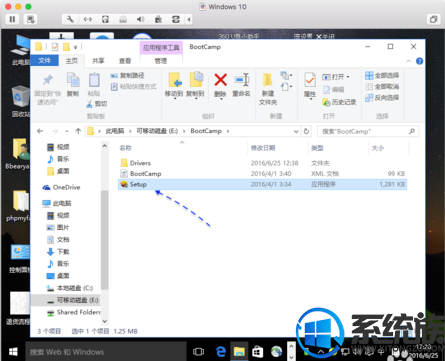The image size is (445, 361).
Task: Open the 打开 dropdown in ribbon
Action: (x=336, y=77)
